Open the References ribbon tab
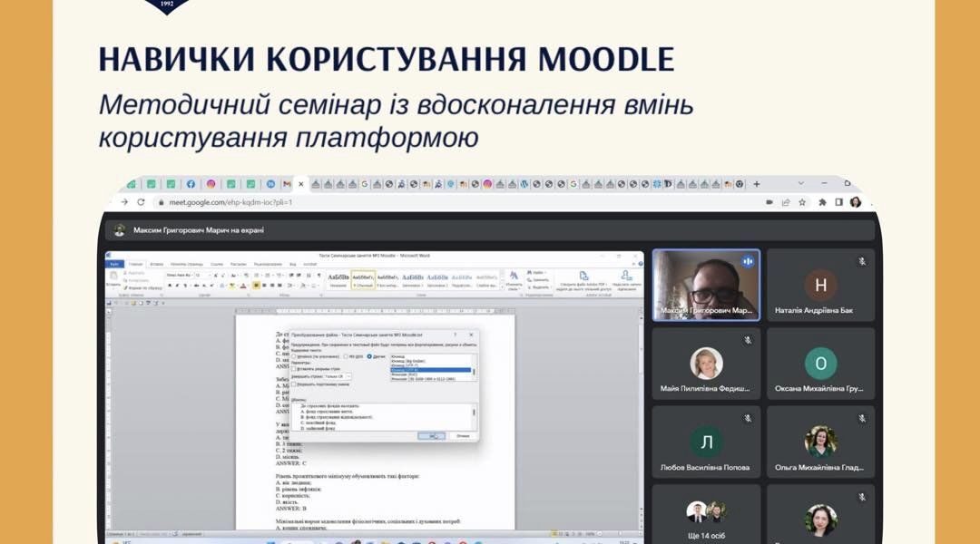Viewport: 980px width, 544px height. coord(217,264)
